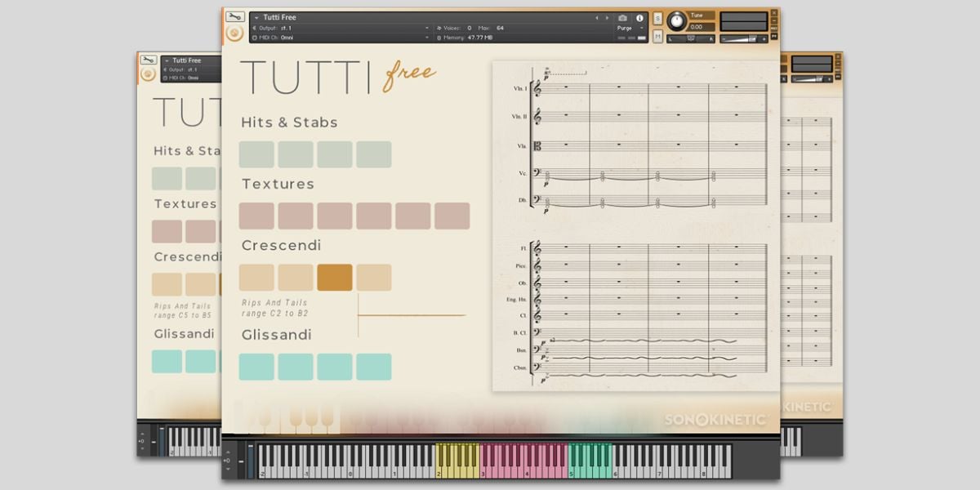Viewport: 980px width, 490px height.
Task: Select the fourth Textures pad
Action: pos(374,216)
